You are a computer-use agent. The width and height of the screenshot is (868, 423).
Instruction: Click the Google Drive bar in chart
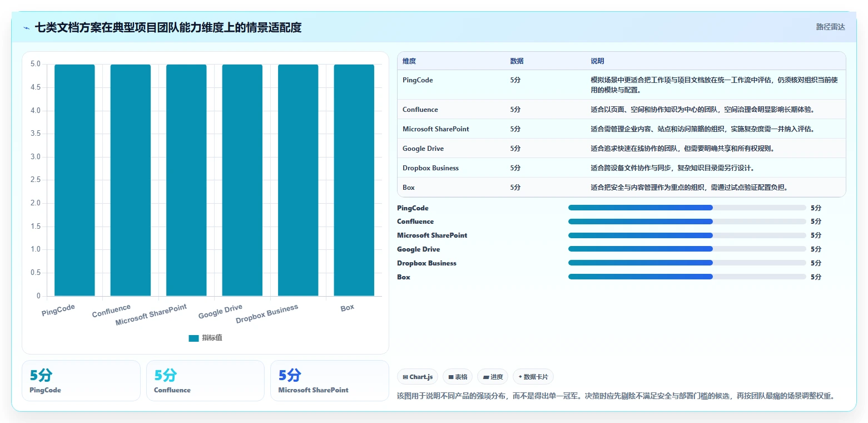point(242,180)
